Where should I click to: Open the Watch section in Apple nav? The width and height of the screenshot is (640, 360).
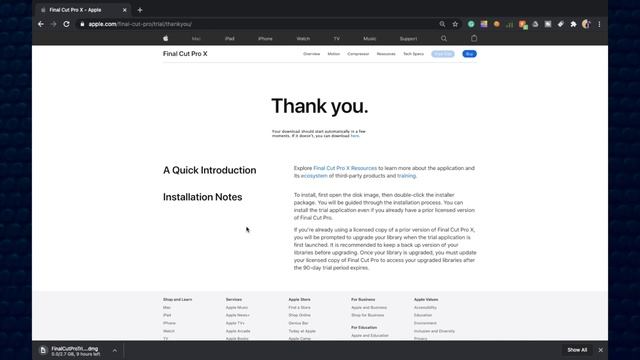[x=303, y=39]
